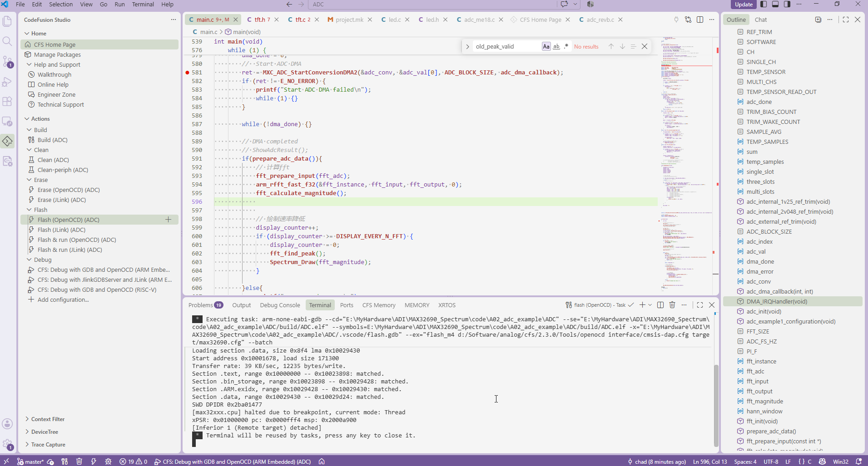Run Flash & run (OpenOCD) (ADC)
868x466 pixels.
[x=76, y=240]
